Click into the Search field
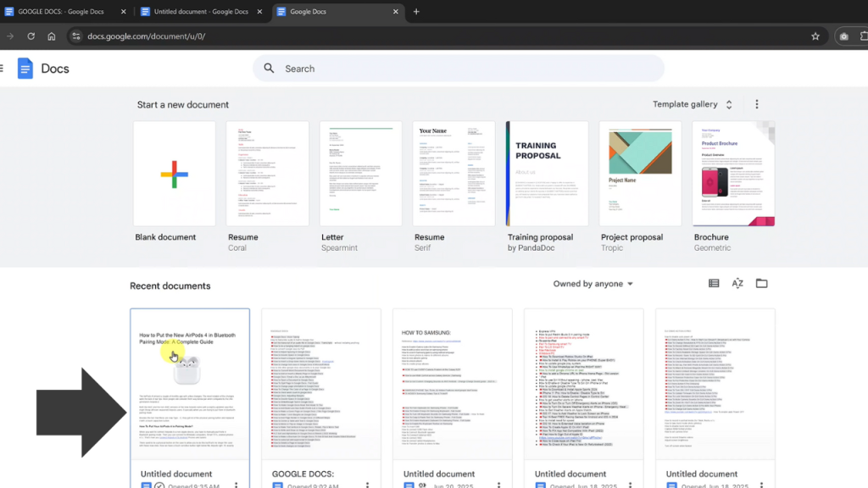This screenshot has width=868, height=488. [x=459, y=69]
